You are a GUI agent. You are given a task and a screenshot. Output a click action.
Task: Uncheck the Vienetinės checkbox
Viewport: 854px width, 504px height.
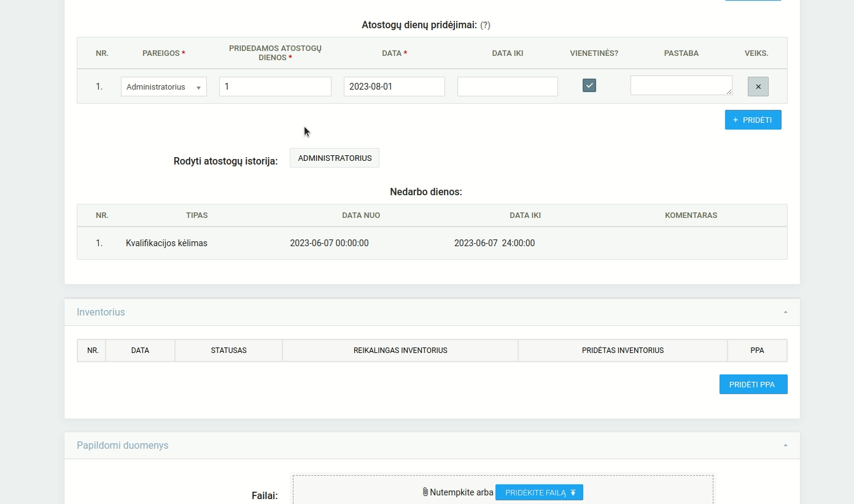589,86
